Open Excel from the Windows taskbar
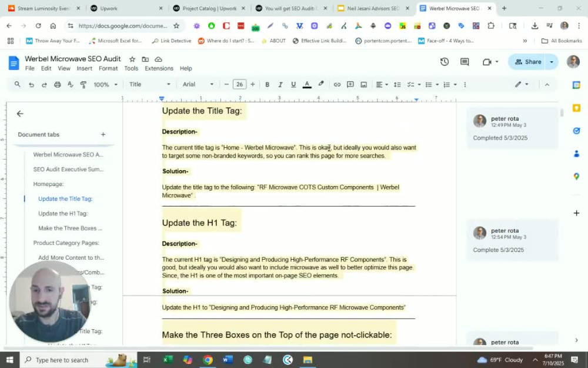588x368 pixels. [168, 360]
